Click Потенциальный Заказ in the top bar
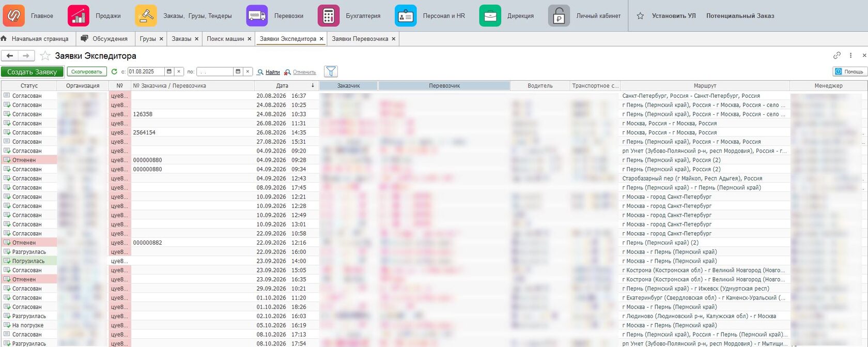This screenshot has width=868, height=347. (x=740, y=16)
